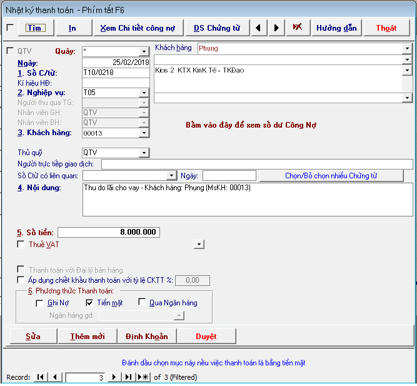Click the Nội dung text box

coord(247,200)
